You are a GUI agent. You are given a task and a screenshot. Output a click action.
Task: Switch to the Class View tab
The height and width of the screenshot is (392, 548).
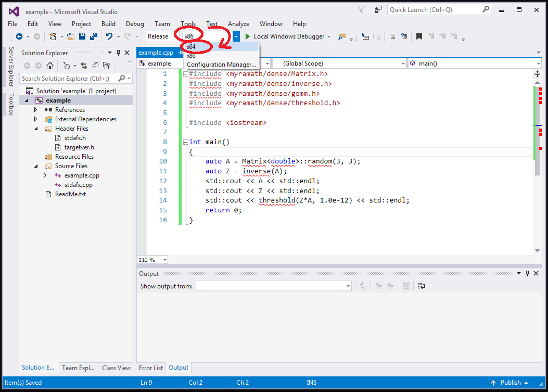(x=117, y=368)
